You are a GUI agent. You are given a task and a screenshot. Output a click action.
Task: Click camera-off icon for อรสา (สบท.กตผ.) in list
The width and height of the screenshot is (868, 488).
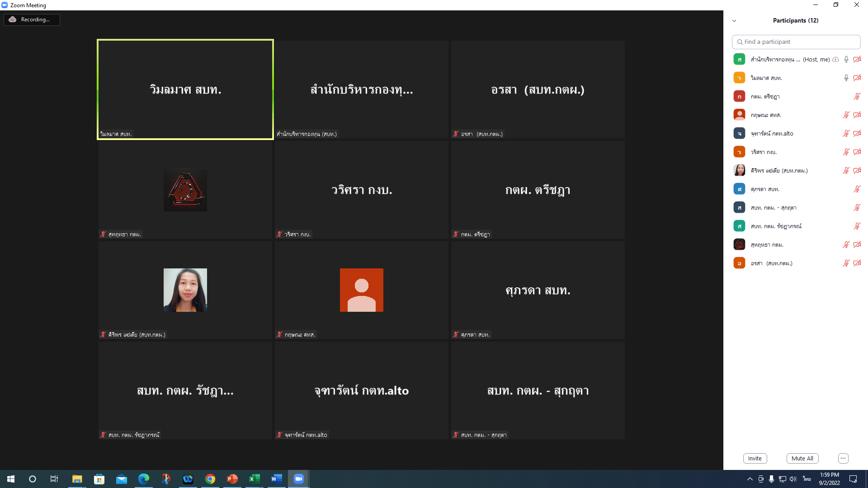click(x=857, y=263)
